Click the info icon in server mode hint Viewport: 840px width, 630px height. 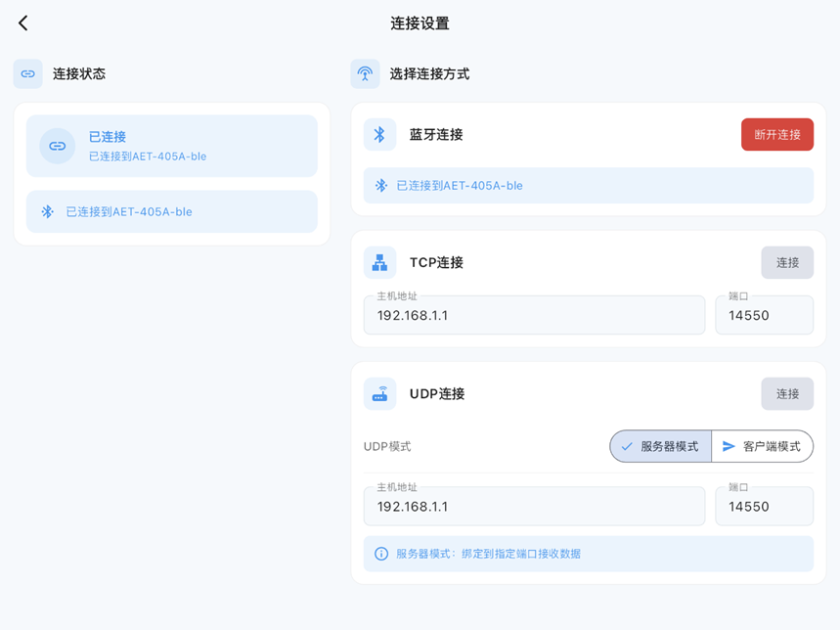(x=381, y=554)
